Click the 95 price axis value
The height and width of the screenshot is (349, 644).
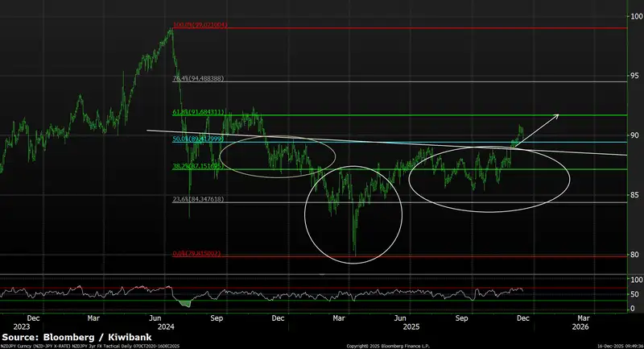(635, 76)
